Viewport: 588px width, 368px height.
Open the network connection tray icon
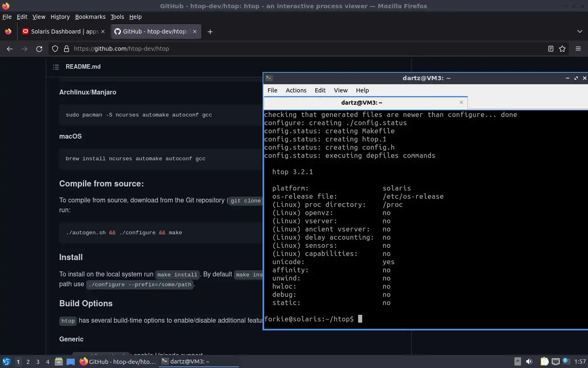(x=555, y=361)
